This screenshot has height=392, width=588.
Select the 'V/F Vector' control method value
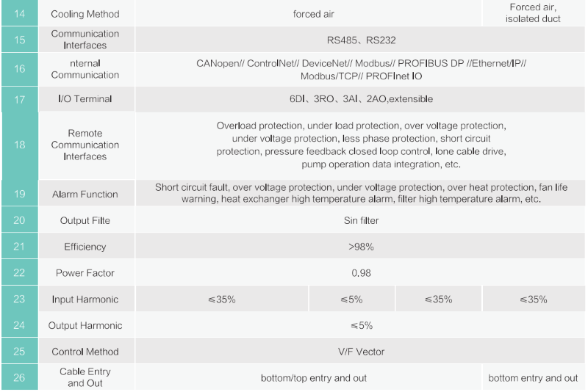point(361,352)
